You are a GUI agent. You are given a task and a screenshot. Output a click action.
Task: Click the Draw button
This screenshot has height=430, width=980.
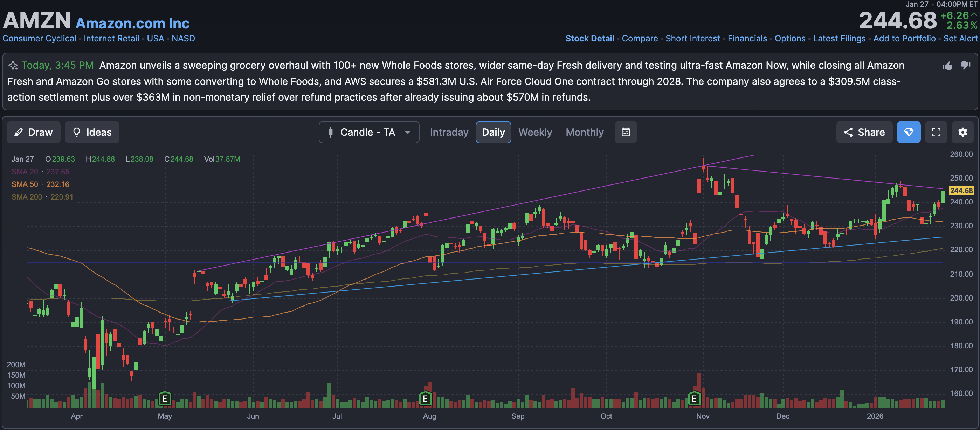click(34, 132)
